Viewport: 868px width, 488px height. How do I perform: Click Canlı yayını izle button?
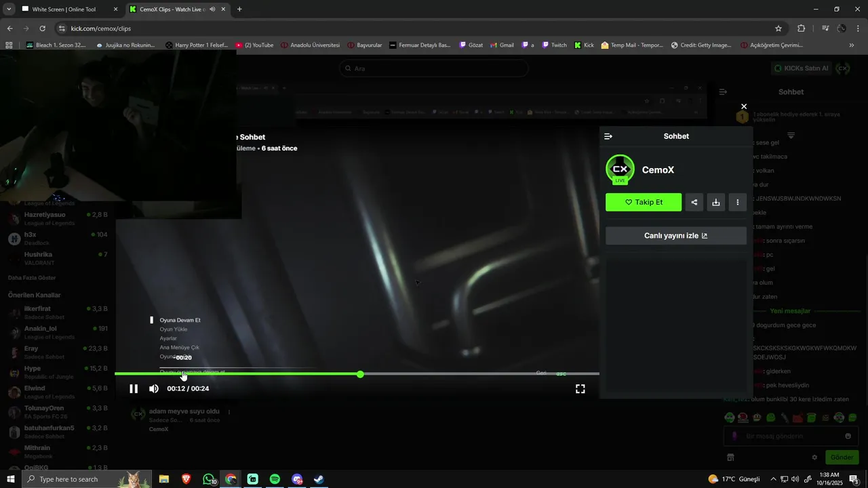click(676, 236)
